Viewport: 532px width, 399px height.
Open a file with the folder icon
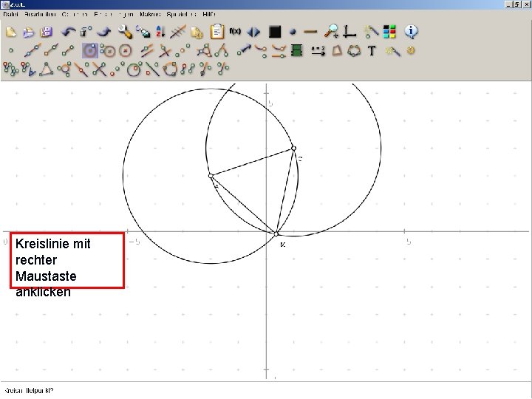(29, 32)
